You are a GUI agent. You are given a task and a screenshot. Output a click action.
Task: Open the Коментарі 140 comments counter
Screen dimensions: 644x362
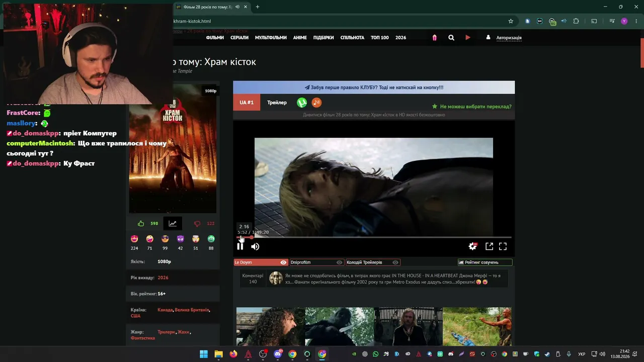(x=253, y=279)
